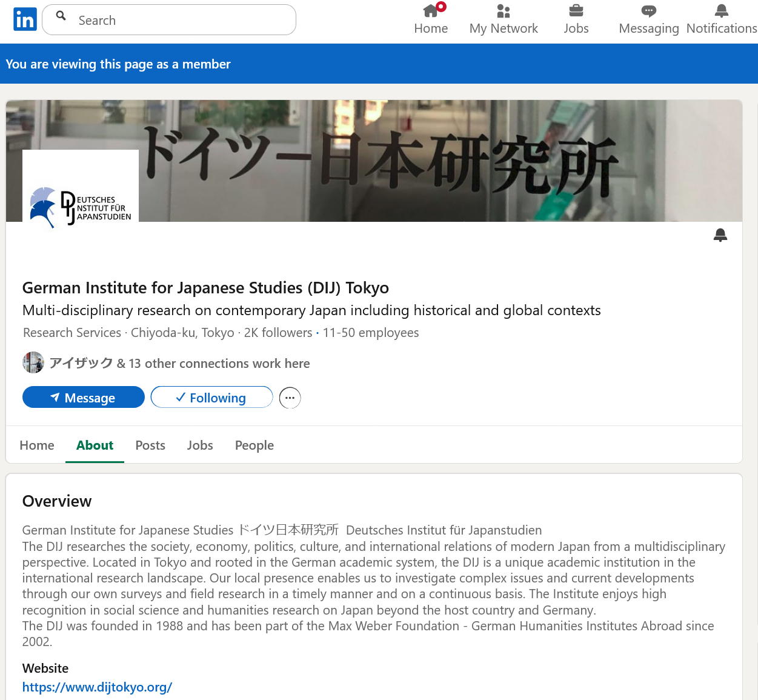
Task: Open My Network icon
Action: pyautogui.click(x=503, y=11)
